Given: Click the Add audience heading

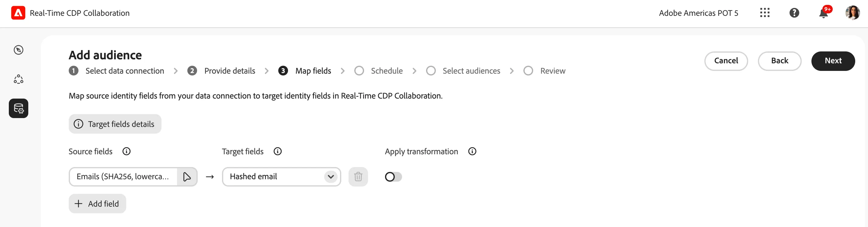Looking at the screenshot, I should point(106,55).
